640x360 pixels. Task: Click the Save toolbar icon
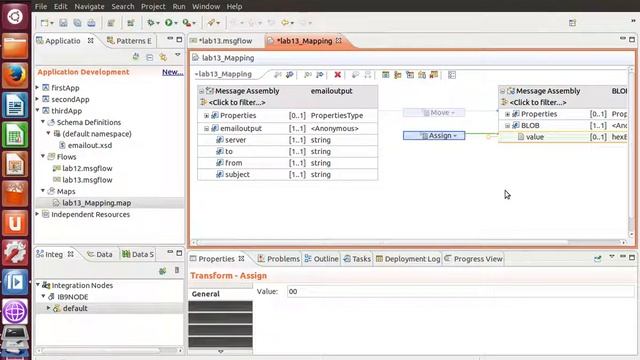click(63, 23)
